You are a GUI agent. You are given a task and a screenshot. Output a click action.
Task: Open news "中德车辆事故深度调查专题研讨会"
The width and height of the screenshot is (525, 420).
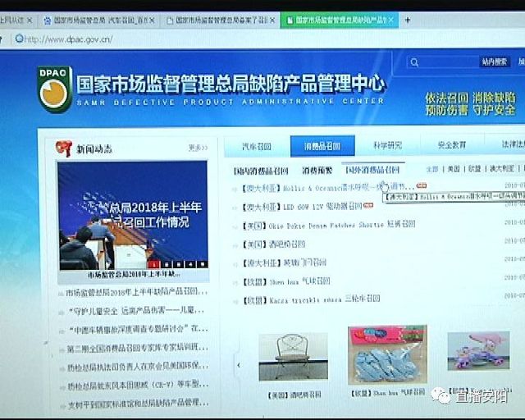click(139, 329)
